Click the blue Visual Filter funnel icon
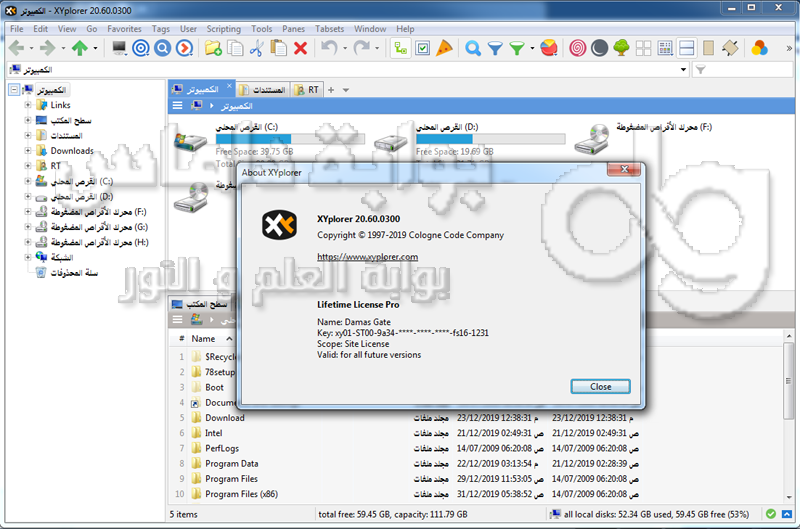Viewport: 800px width, 529px height. (495, 48)
